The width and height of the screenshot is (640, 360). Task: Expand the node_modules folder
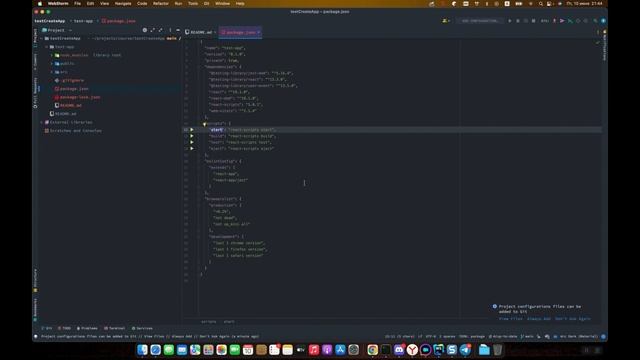(52, 55)
